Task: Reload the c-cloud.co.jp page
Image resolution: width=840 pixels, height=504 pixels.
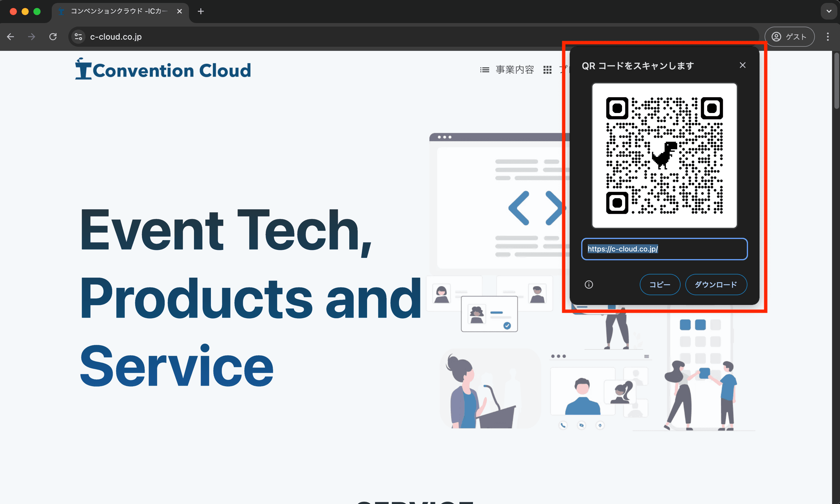Action: pos(53,37)
